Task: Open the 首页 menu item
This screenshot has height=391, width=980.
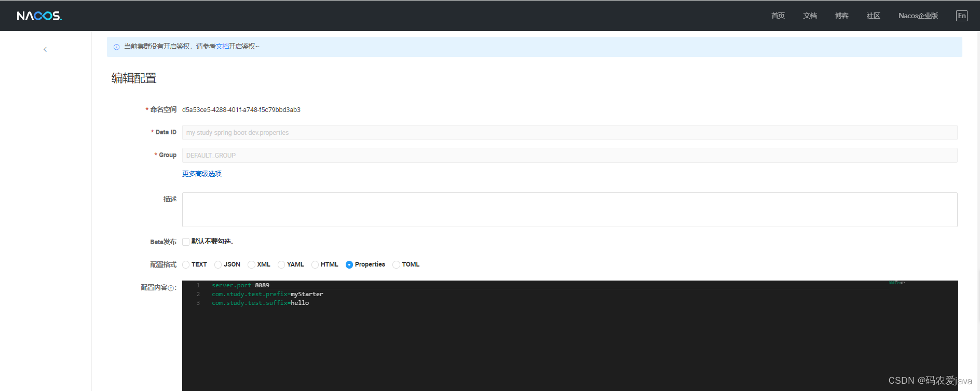Action: [778, 16]
